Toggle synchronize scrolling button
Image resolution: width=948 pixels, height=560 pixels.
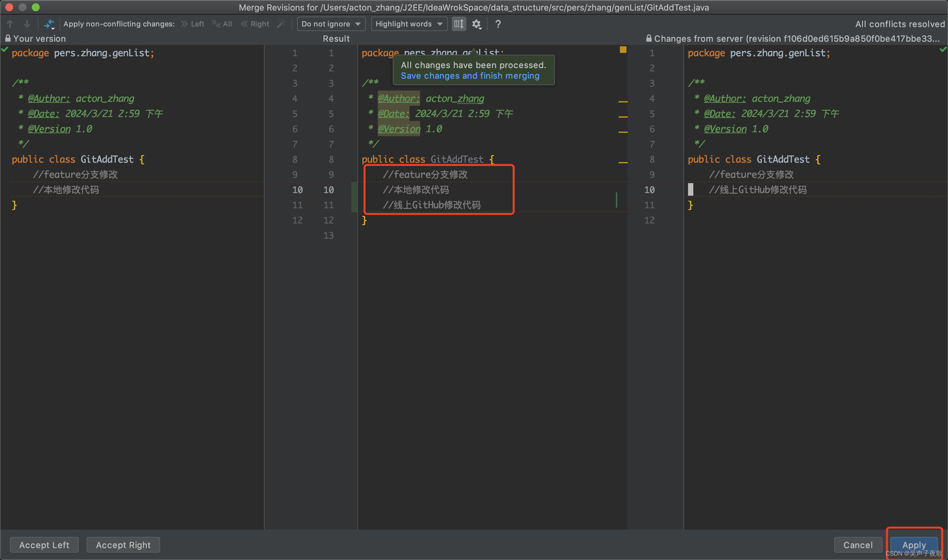459,24
